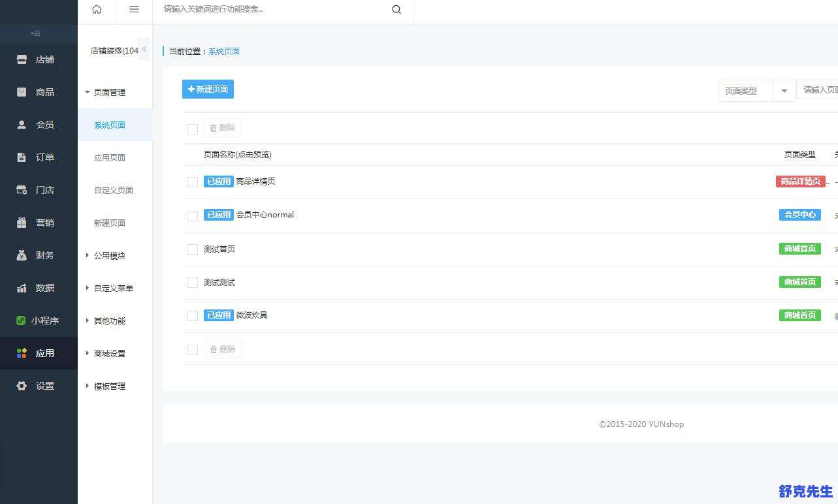
Task: Click the 新建页面 blue button
Action: click(208, 89)
